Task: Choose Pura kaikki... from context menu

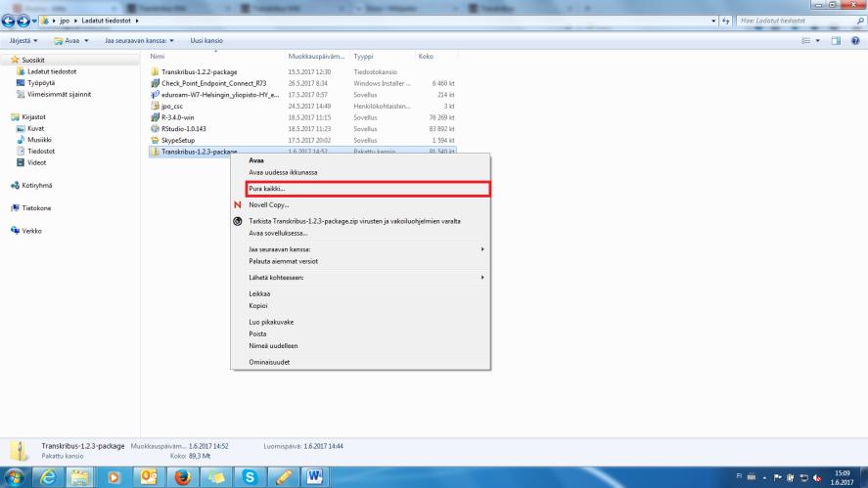Action: pos(368,189)
